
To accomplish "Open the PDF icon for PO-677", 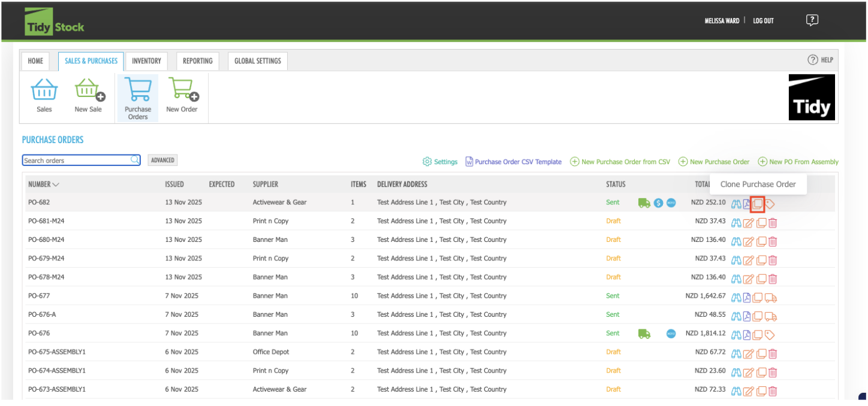I will pyautogui.click(x=748, y=298).
